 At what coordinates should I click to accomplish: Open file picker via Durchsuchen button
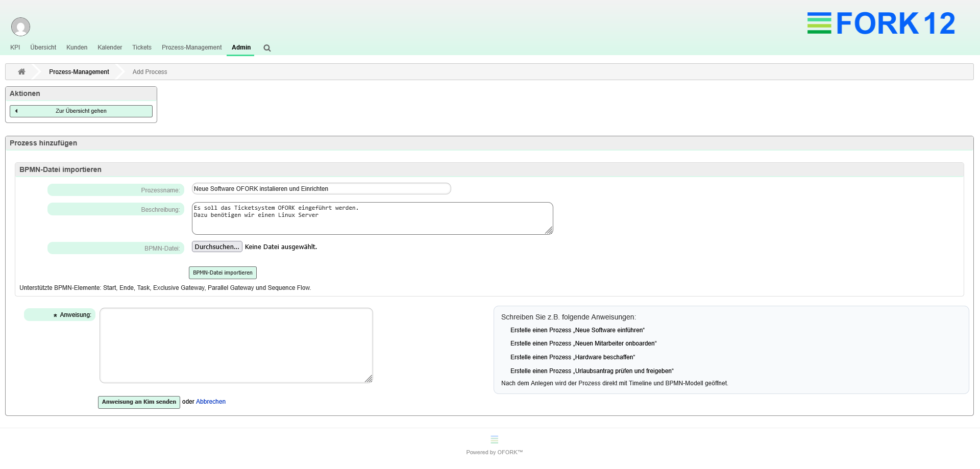tap(216, 246)
